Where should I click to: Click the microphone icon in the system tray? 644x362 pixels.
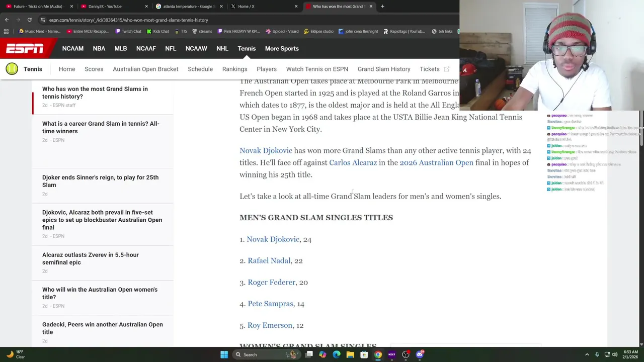tap(597, 354)
